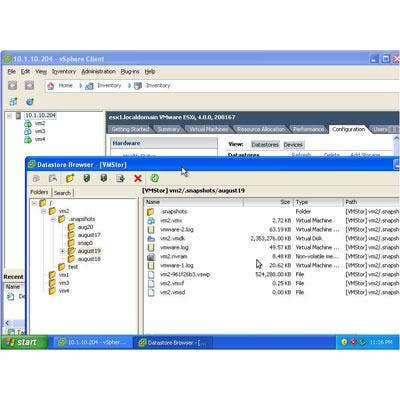Click the Devices view button
Image resolution: width=400 pixels, height=400 pixels.
click(x=293, y=145)
